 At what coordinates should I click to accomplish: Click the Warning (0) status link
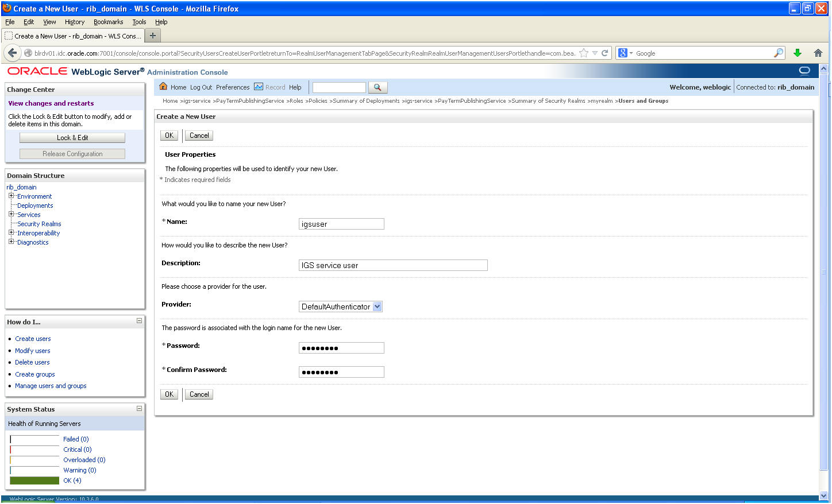[x=80, y=470]
